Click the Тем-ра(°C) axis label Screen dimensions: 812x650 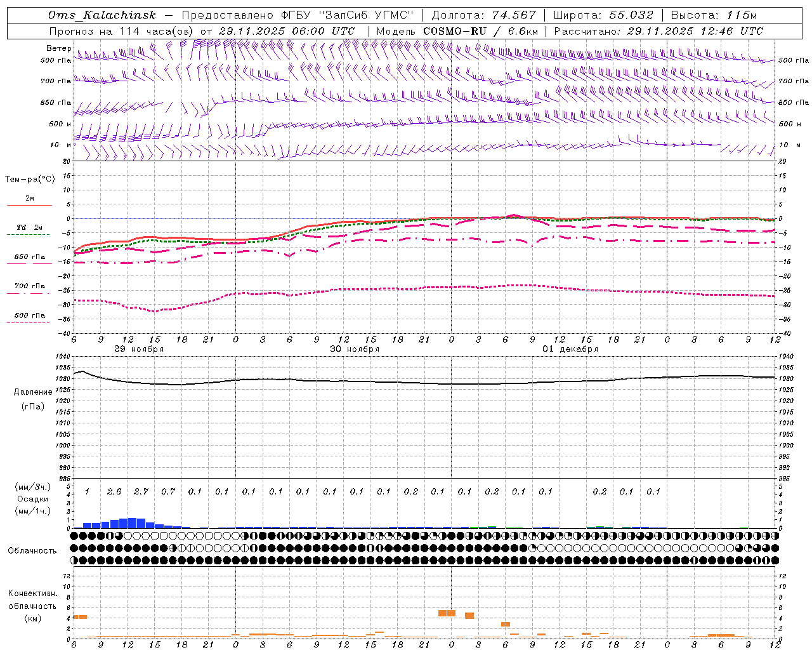click(x=30, y=180)
